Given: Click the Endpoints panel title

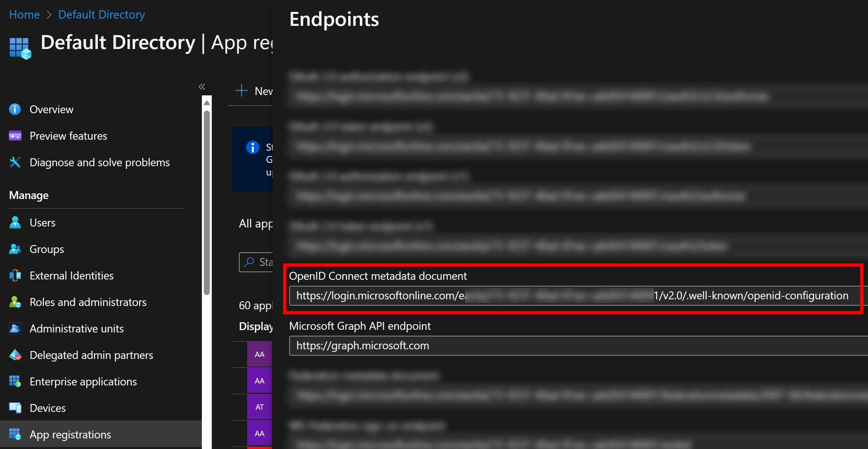Looking at the screenshot, I should pos(334,19).
